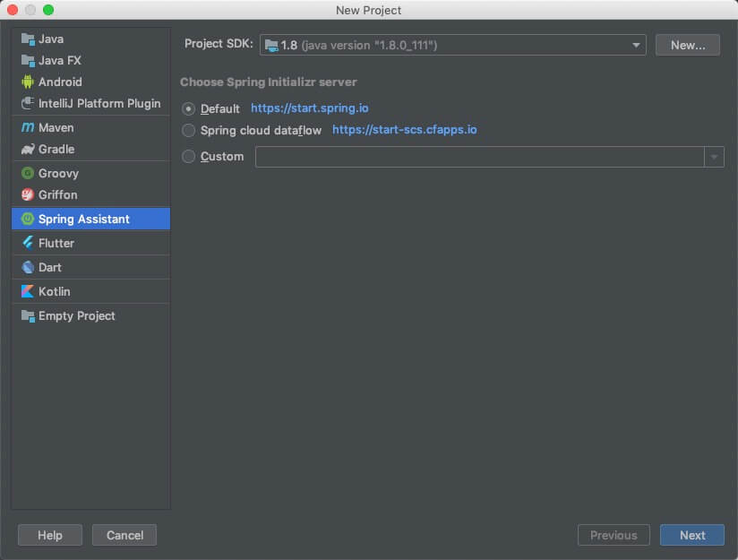This screenshot has width=738, height=560.
Task: Click the Griffon text label
Action: (58, 194)
